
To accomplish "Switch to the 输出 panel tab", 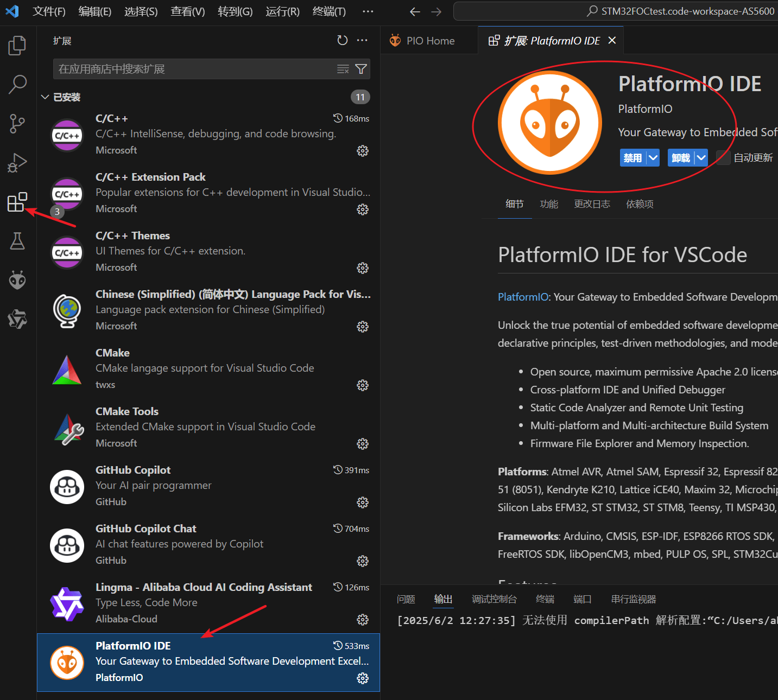I will 444,599.
